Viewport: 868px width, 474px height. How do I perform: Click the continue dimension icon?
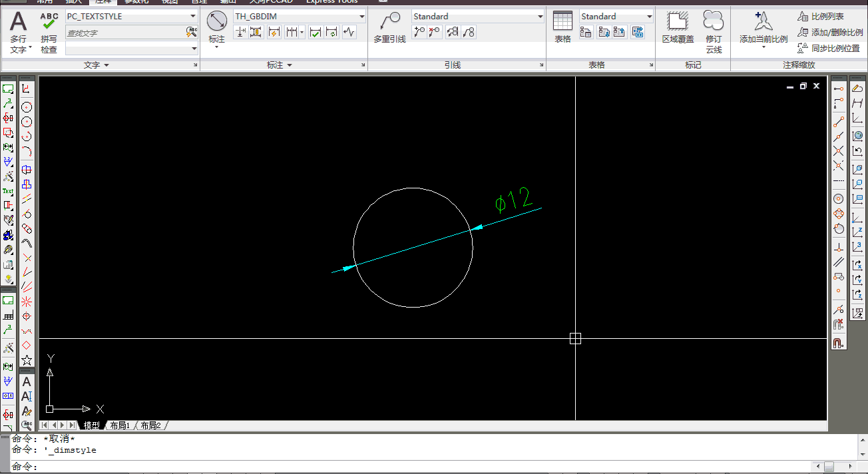tap(292, 32)
